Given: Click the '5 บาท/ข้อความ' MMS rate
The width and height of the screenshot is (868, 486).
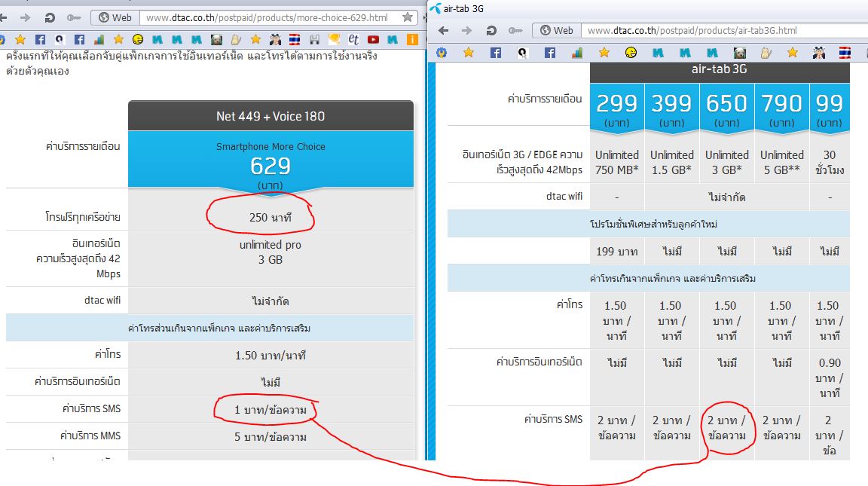Looking at the screenshot, I should click(270, 437).
